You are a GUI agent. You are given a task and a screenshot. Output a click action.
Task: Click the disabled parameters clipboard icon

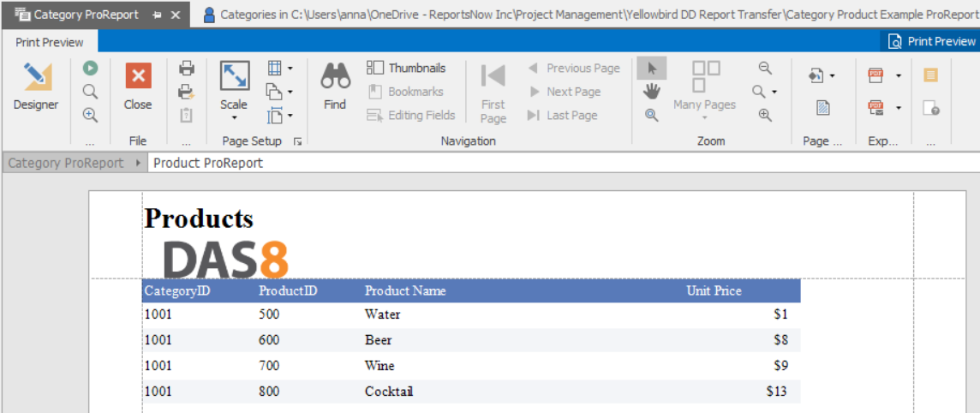pyautogui.click(x=186, y=115)
